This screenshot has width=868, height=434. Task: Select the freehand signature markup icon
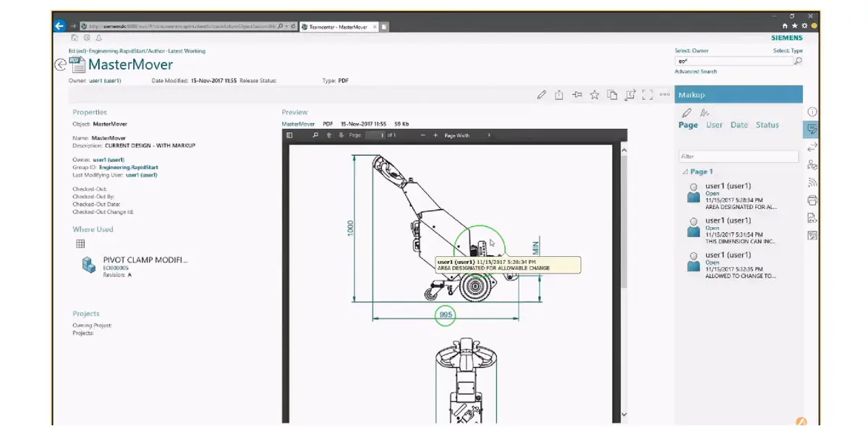click(x=705, y=113)
